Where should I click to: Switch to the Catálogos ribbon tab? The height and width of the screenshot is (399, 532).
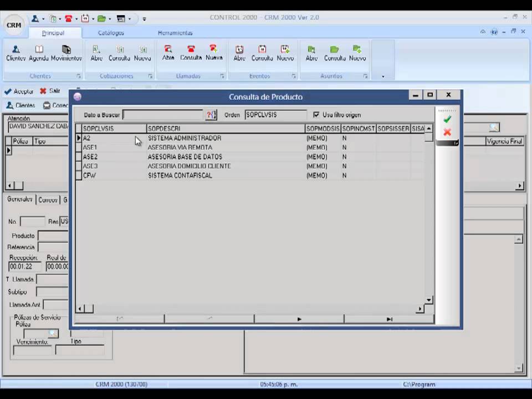point(111,33)
